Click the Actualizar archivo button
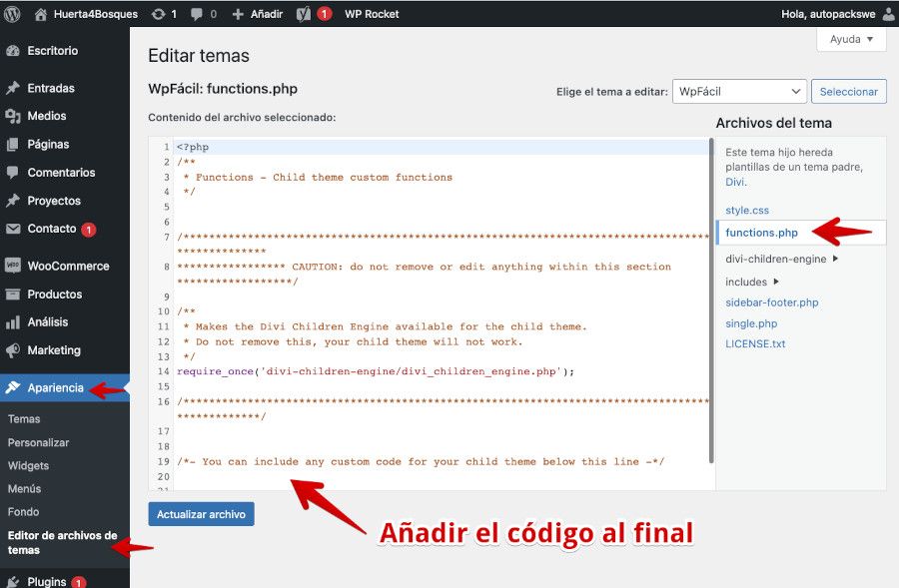Image resolution: width=899 pixels, height=588 pixels. pyautogui.click(x=201, y=514)
